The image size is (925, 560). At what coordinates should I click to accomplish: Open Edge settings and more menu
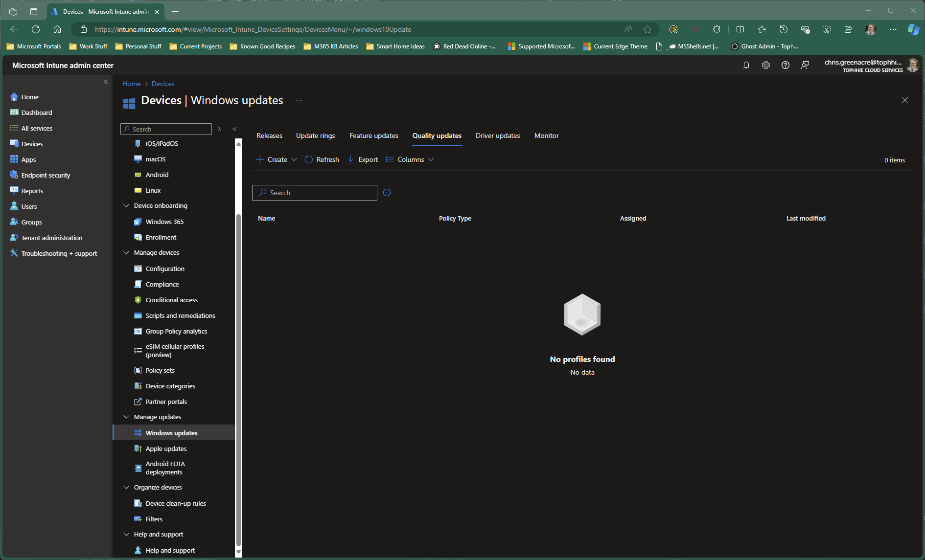coord(893,29)
